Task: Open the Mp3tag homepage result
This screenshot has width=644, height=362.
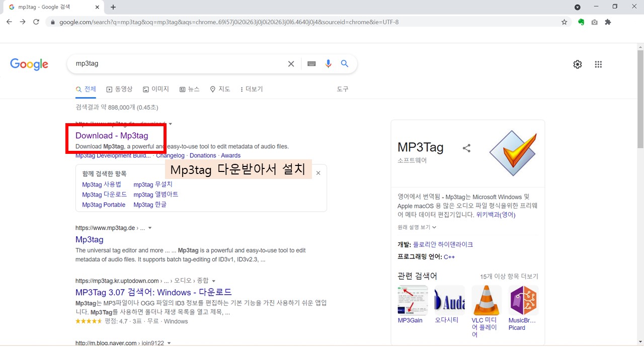Action: 90,239
